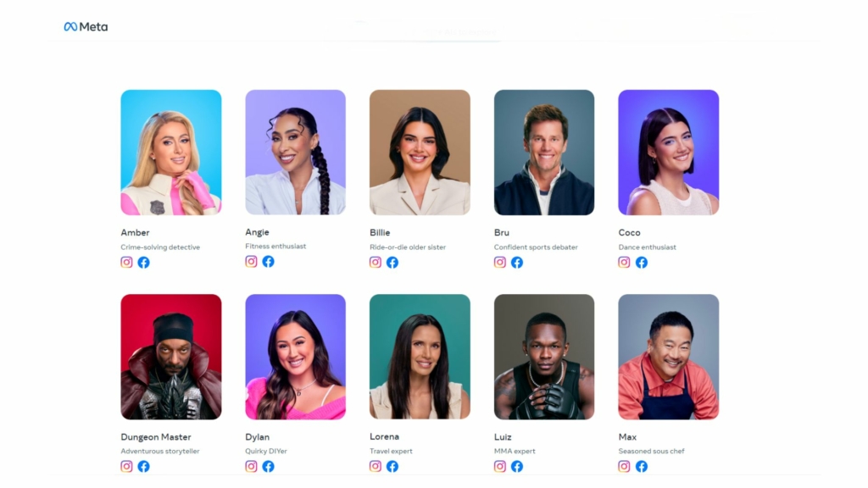Open the Dungeon Master portrait card
Screen dimensions: 868x488
coord(171,357)
